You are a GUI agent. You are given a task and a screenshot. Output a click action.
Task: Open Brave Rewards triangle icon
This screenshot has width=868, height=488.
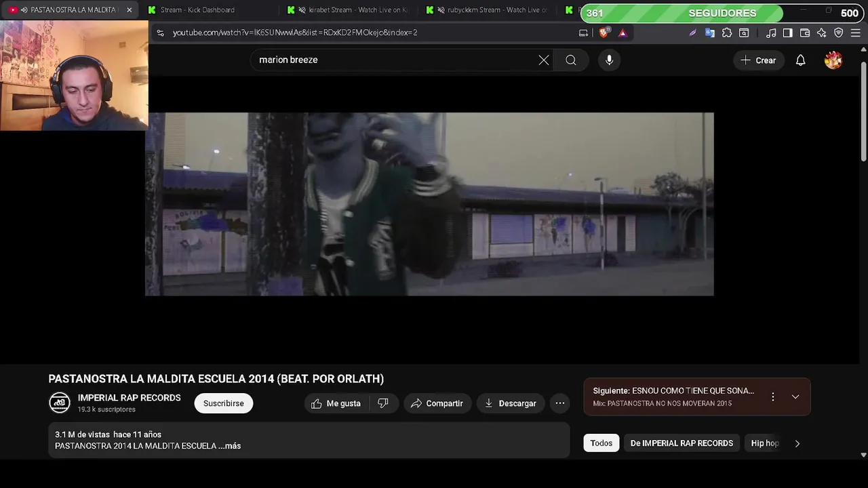(x=623, y=33)
